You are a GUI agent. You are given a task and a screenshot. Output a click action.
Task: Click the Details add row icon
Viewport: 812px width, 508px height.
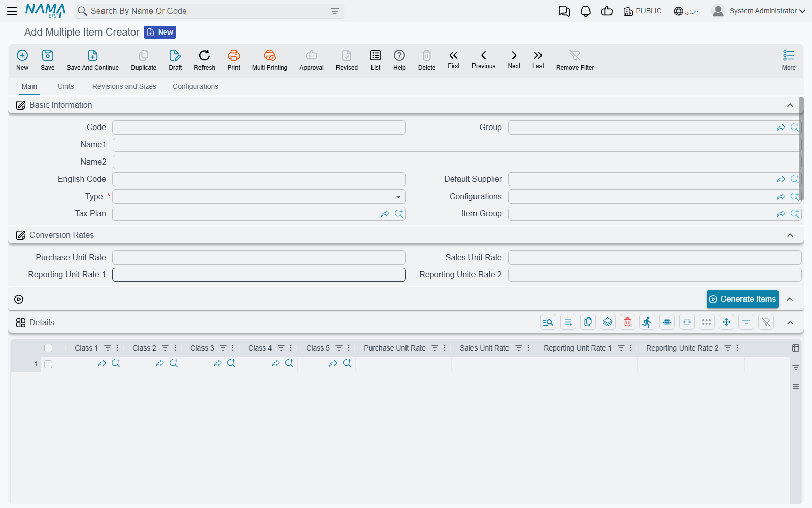click(x=568, y=322)
